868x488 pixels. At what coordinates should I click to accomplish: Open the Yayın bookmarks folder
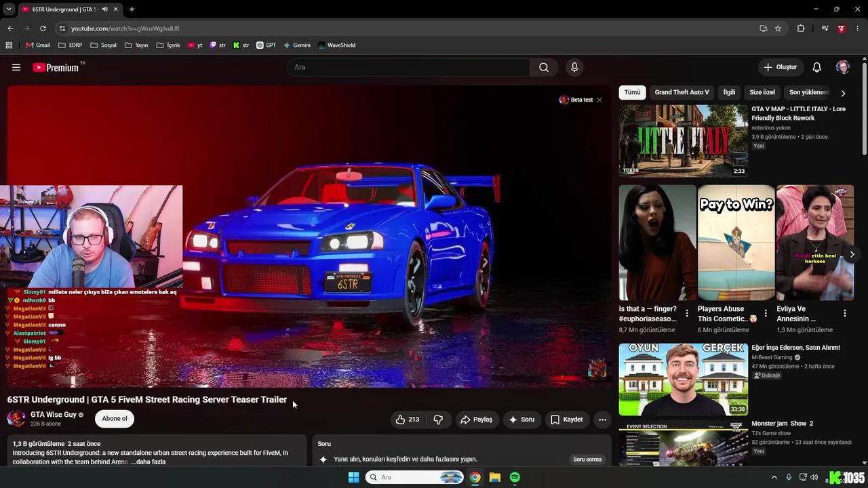[136, 45]
